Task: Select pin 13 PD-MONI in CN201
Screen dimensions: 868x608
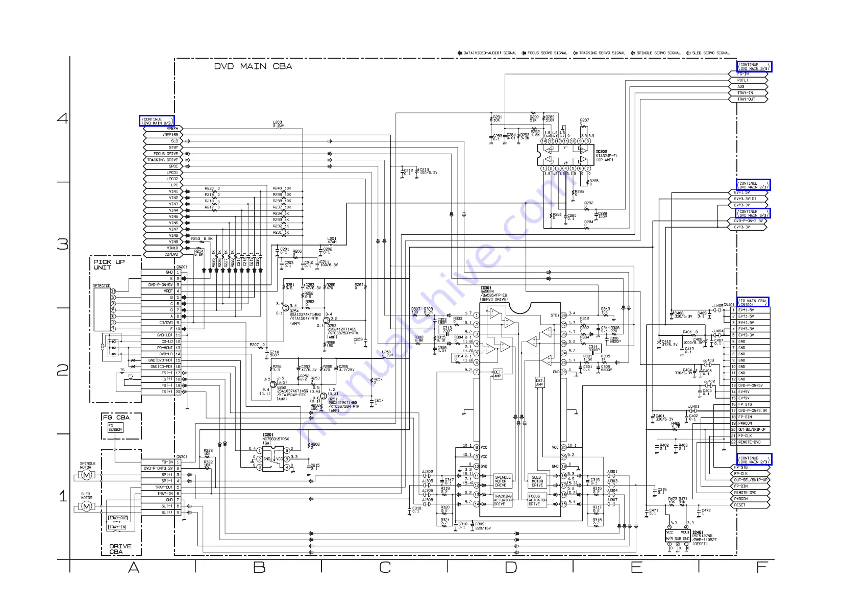Action: tap(161, 348)
